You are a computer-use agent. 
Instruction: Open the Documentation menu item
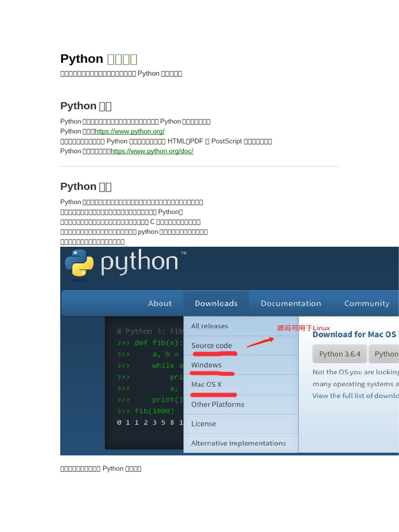[x=291, y=303]
